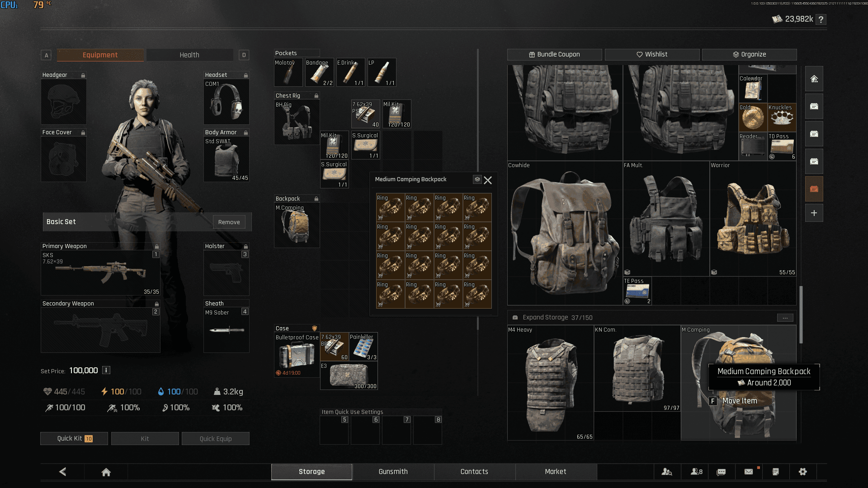
Task: Click the home icon on the bottom bar
Action: click(x=106, y=471)
